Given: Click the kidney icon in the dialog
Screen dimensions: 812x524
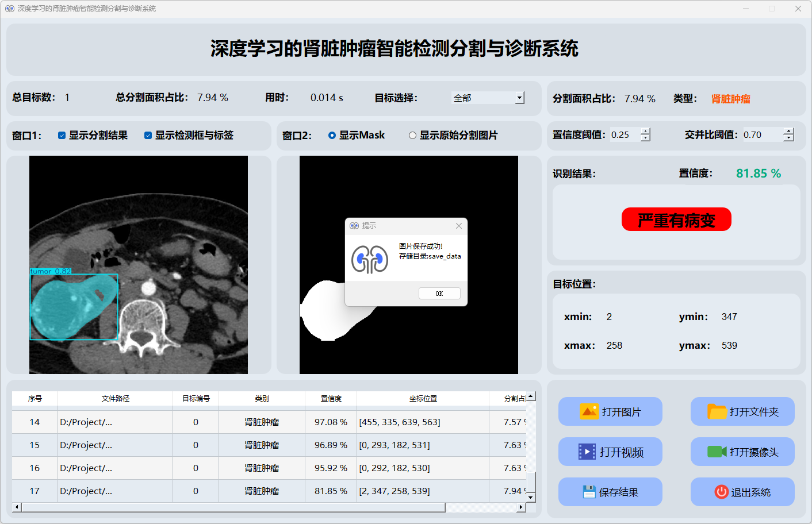Looking at the screenshot, I should (370, 260).
